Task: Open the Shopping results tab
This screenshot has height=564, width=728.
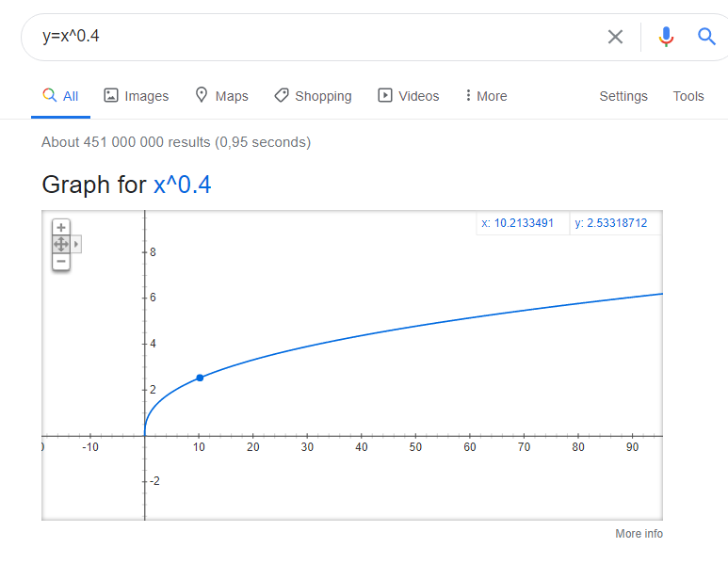Action: 313,96
